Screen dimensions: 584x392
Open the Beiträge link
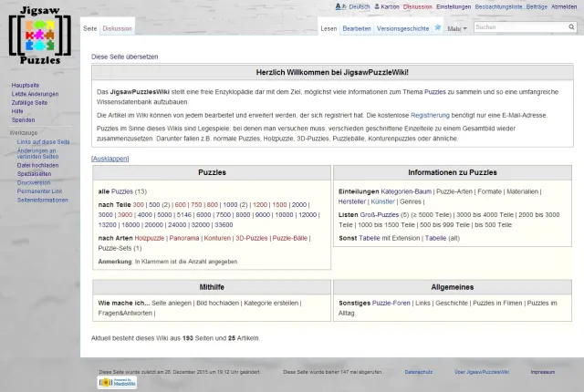(x=537, y=6)
